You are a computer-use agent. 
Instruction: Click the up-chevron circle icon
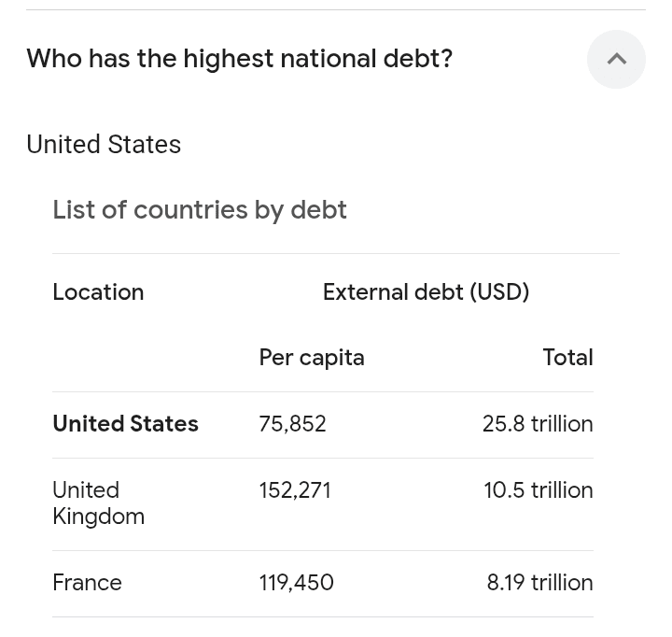(x=616, y=59)
